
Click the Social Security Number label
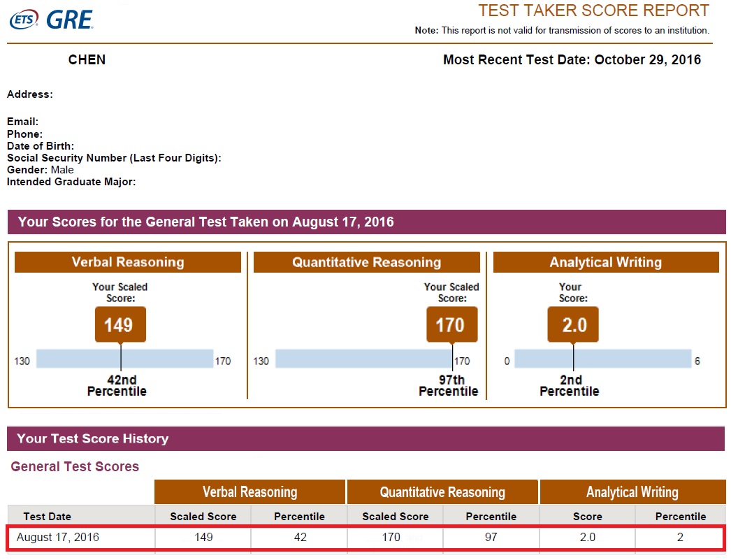pyautogui.click(x=114, y=157)
